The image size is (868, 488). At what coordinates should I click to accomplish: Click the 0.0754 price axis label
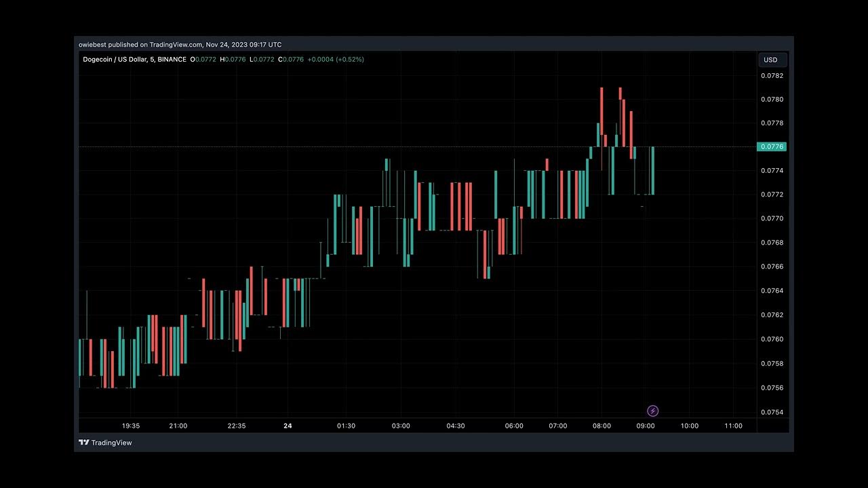pos(772,412)
